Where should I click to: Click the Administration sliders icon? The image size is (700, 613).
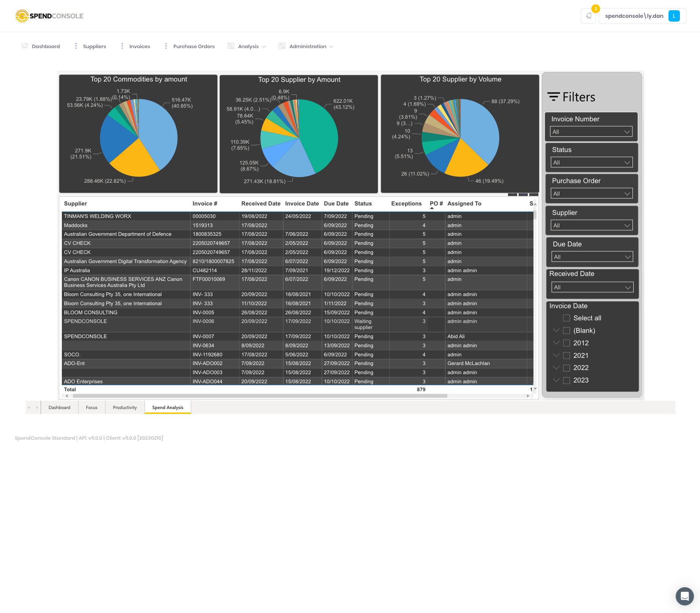(x=282, y=45)
